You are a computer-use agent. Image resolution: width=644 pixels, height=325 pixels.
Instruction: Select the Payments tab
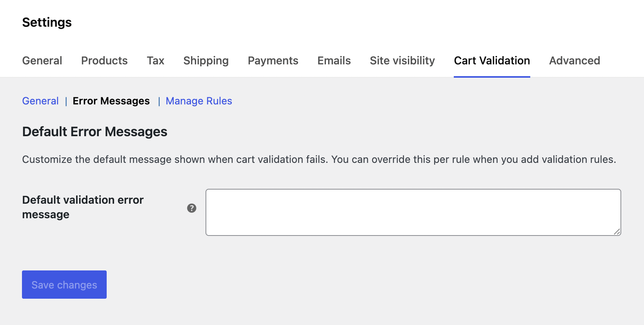click(x=273, y=60)
